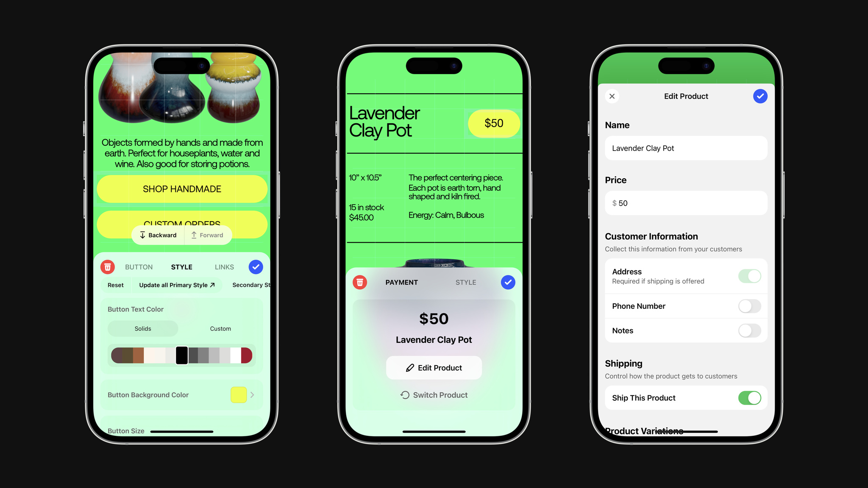Click the Edit Product pencil icon
Screen dimensions: 868x488
pos(409,367)
